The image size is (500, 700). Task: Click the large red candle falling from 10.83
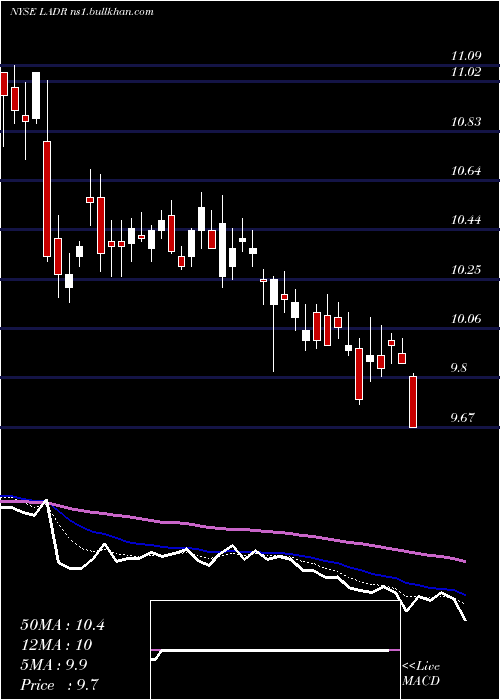click(47, 199)
